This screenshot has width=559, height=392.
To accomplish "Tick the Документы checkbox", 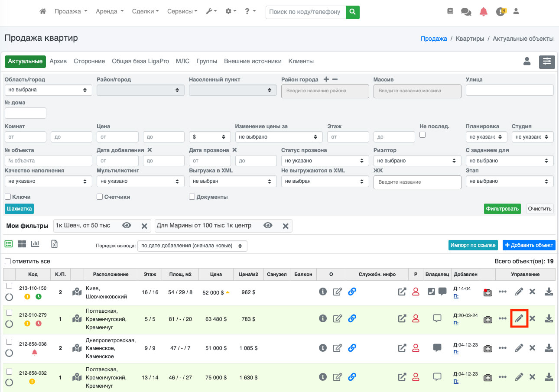I will click(x=192, y=197).
